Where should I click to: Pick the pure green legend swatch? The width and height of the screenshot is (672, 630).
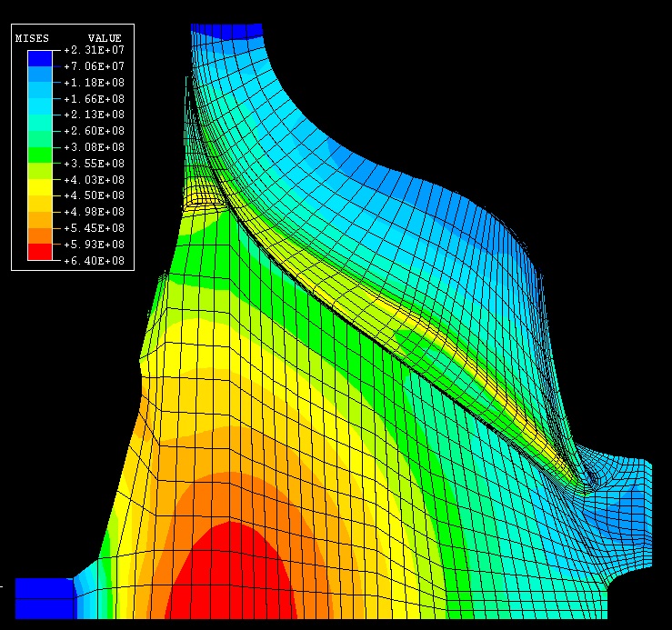(x=40, y=155)
